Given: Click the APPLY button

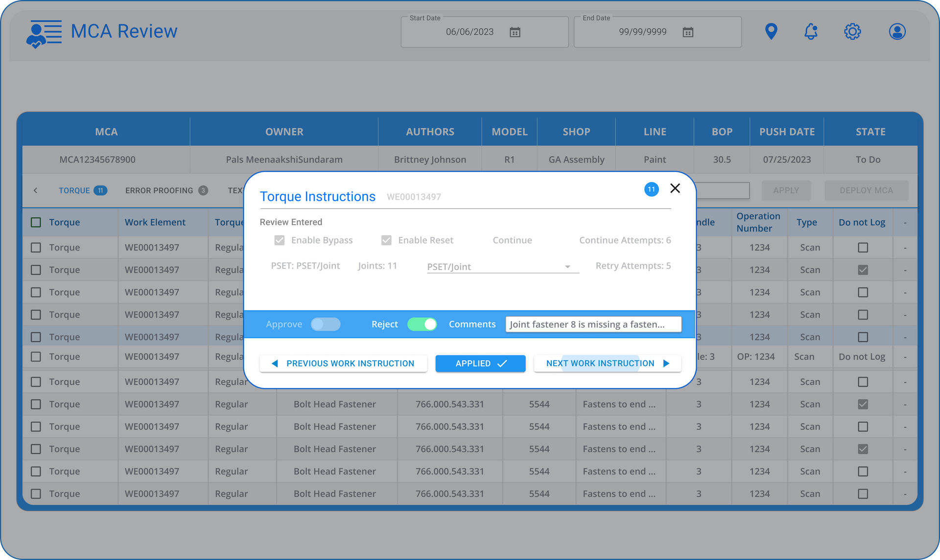Looking at the screenshot, I should point(786,190).
